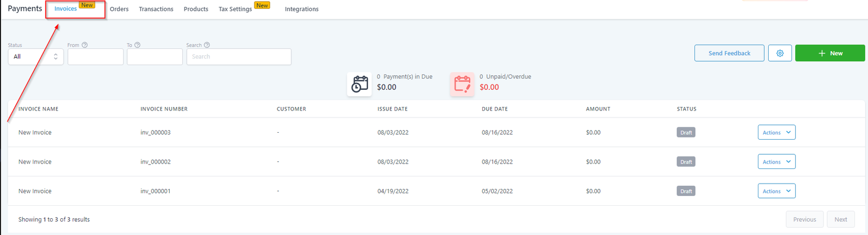
Task: Click the help icon beside Search label
Action: 207,45
